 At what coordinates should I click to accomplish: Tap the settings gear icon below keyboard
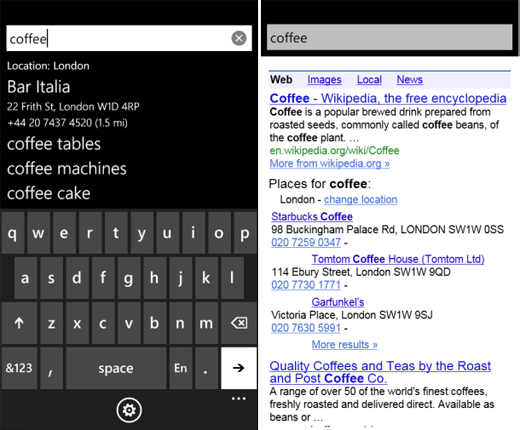point(129,410)
